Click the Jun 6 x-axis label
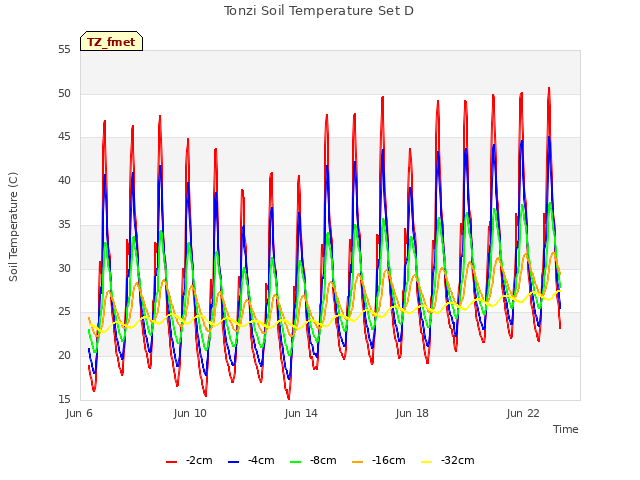 click(79, 413)
